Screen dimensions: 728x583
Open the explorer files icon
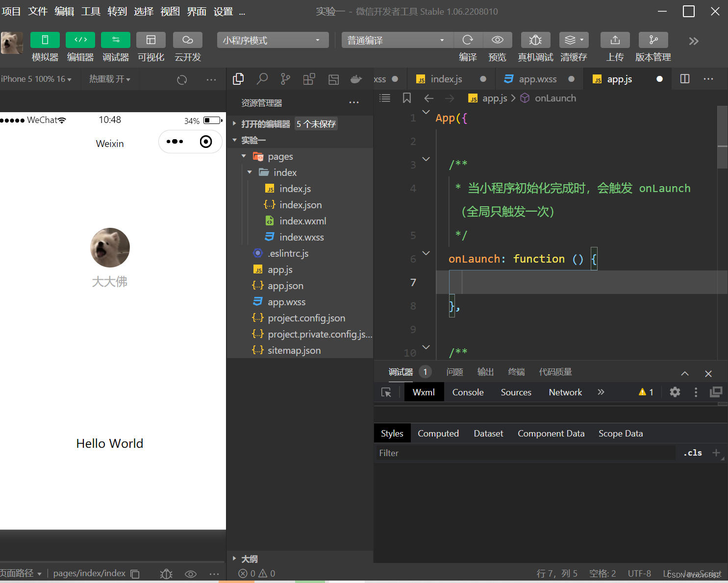[x=239, y=79]
